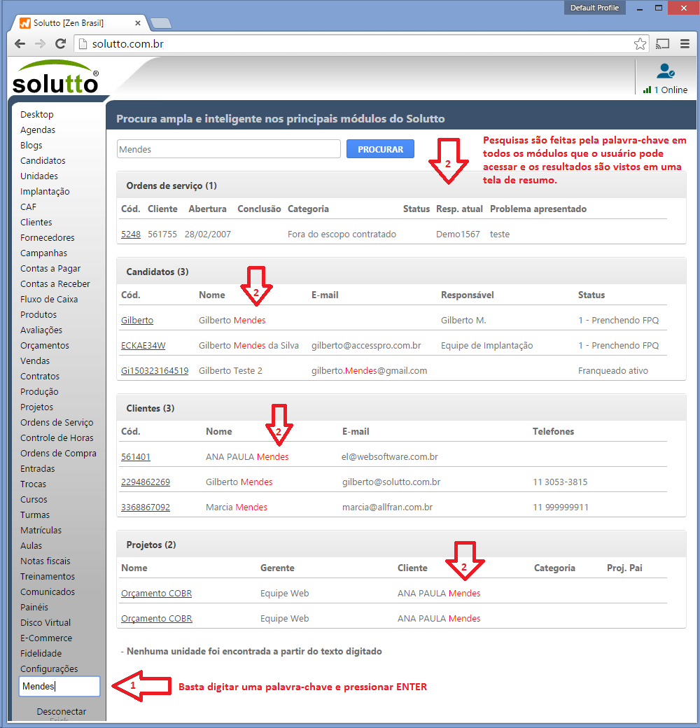Viewport: 700px width, 728px height.
Task: Open Fornecedores in the sidebar
Action: tap(48, 237)
